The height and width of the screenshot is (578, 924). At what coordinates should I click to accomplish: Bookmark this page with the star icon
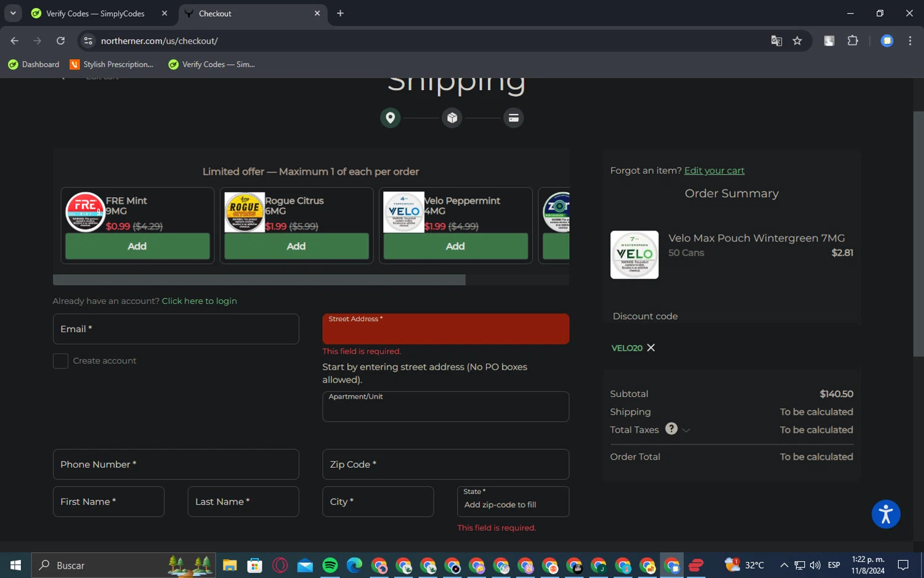797,41
